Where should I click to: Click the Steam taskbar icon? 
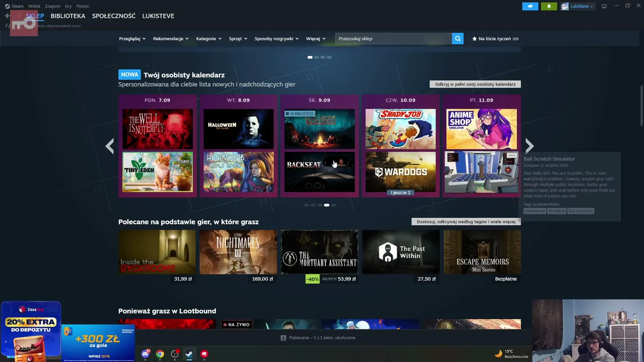(189, 354)
